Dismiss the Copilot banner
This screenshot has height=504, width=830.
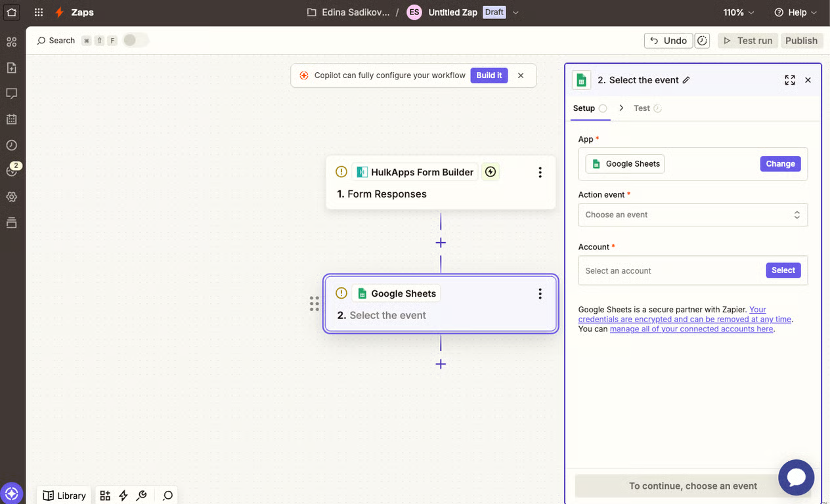521,75
